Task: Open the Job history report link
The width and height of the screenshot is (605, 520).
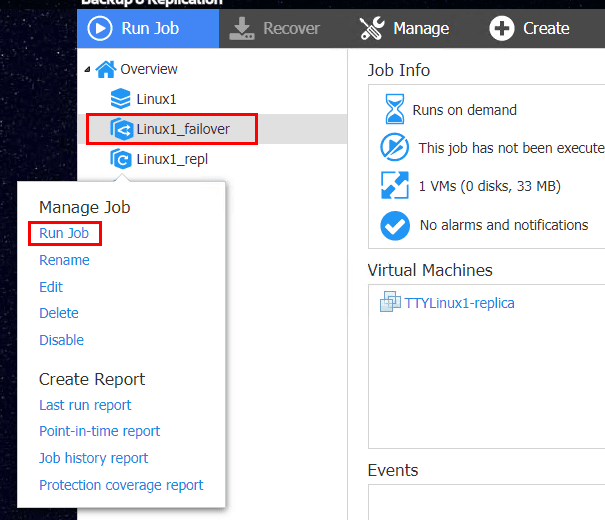Action: point(93,458)
